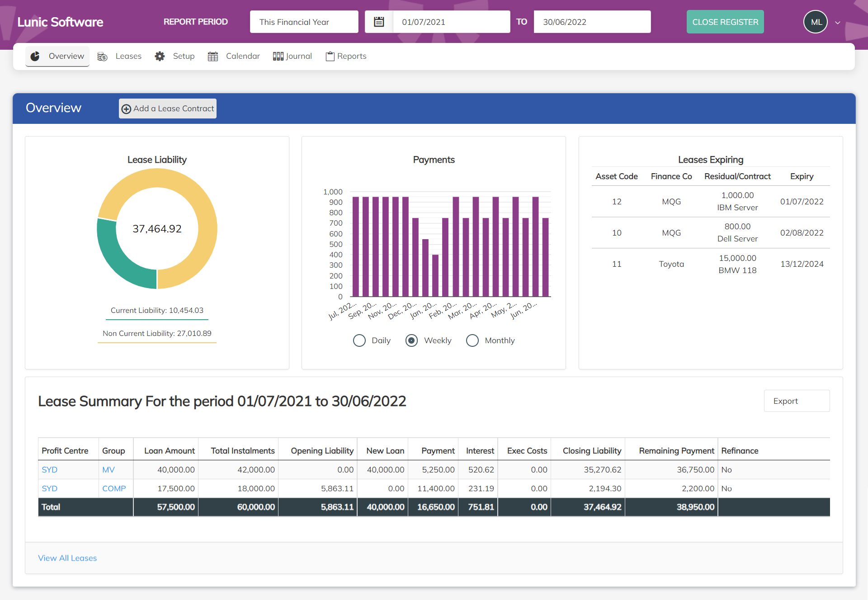Click the Leases coins icon
This screenshot has height=600, width=868.
point(103,57)
